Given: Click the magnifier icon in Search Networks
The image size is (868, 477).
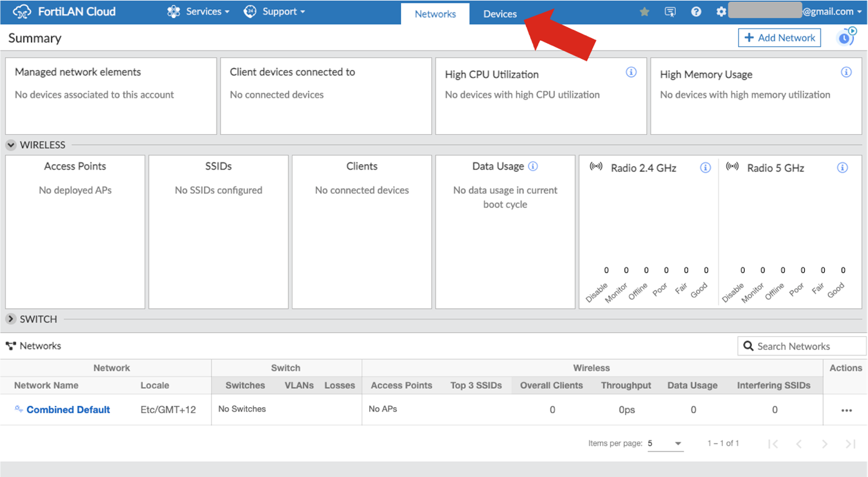Looking at the screenshot, I should (x=749, y=346).
